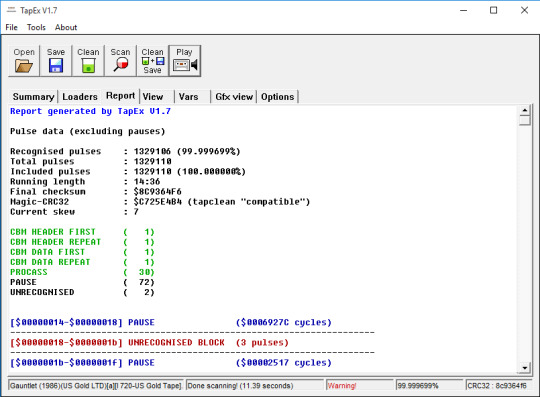Click the 'CBM DATA FIRST' entry

[x=82, y=252]
